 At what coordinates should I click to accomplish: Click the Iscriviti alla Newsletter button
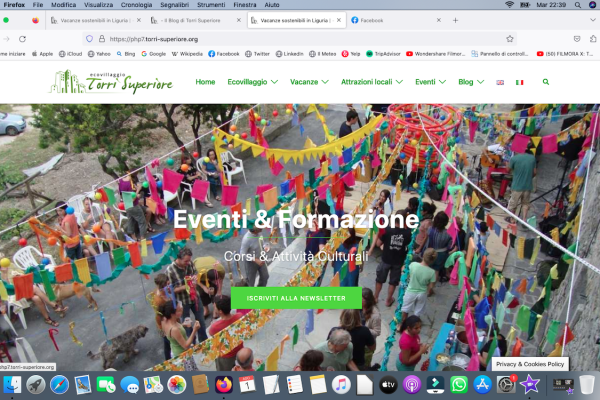coord(296,298)
